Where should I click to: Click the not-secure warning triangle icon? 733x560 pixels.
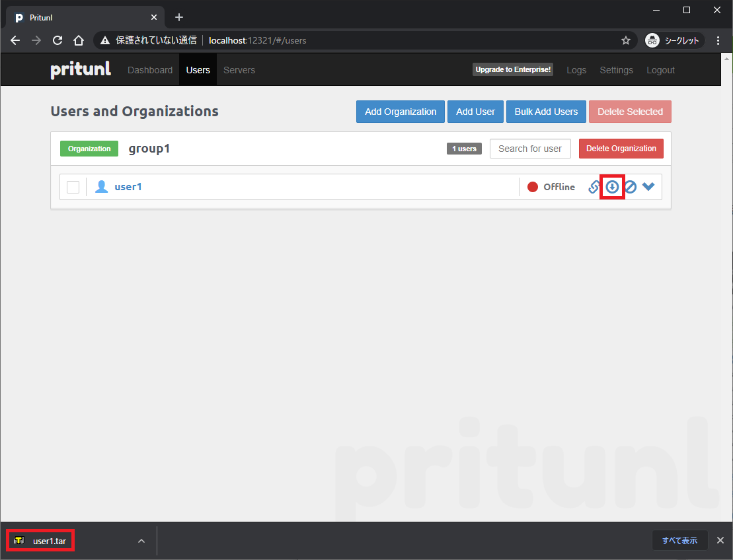(105, 40)
